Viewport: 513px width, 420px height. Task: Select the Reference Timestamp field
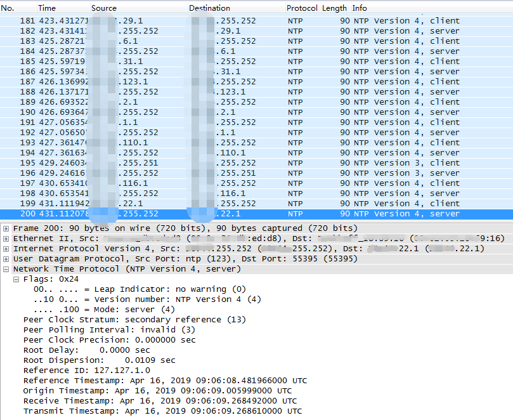coord(166,381)
